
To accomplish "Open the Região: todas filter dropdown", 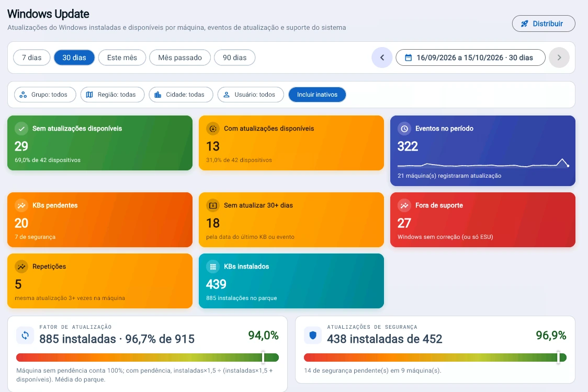I will pos(112,95).
